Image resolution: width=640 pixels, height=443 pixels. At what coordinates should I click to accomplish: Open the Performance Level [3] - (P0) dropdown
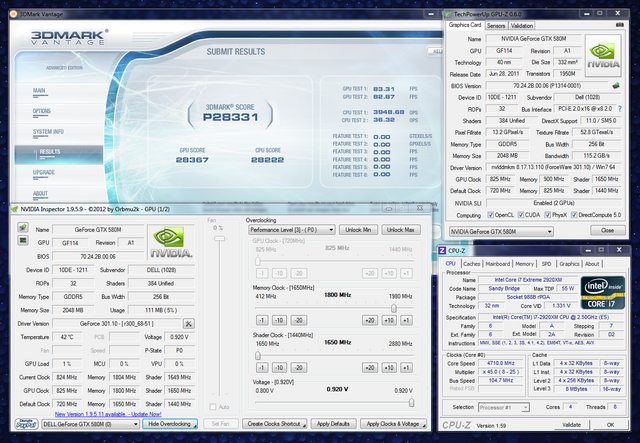click(x=292, y=230)
